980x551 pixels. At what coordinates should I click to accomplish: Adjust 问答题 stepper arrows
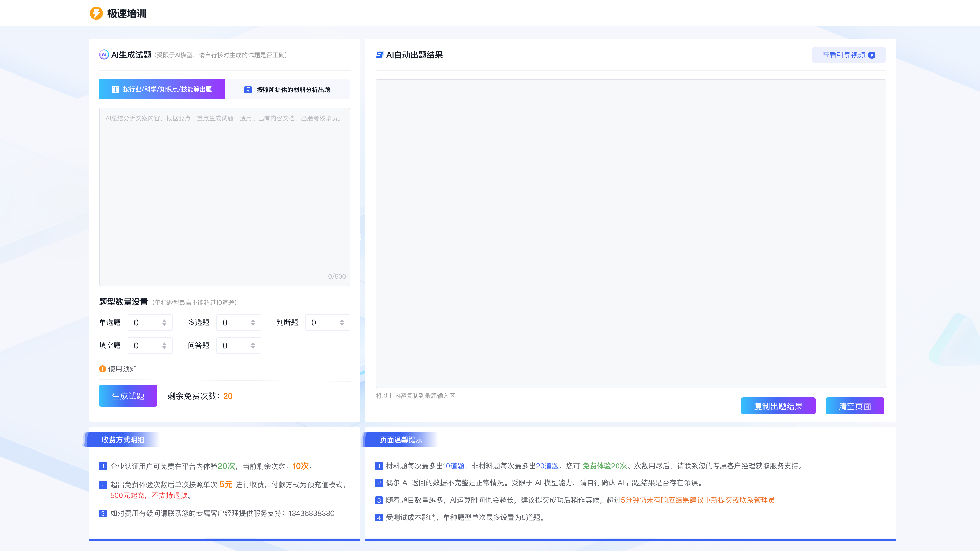click(253, 345)
